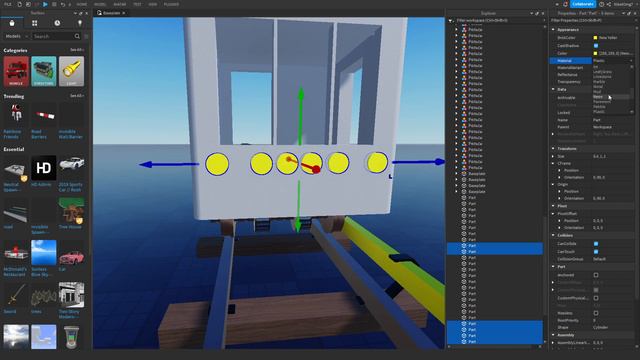Open the Toolbox filter options icon
This screenshot has height=360, width=640.
86,36
